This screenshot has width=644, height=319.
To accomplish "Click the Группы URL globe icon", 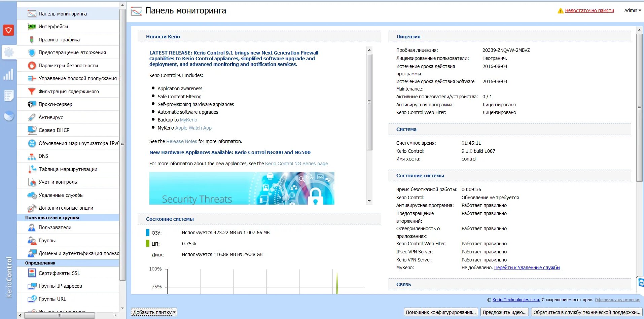I will 32,299.
